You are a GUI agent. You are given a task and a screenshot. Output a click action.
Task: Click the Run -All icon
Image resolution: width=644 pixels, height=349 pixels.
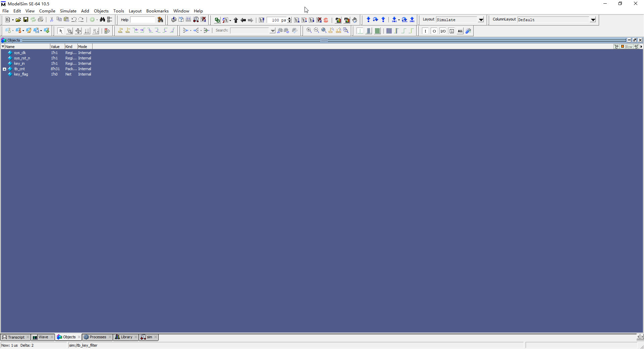click(312, 20)
